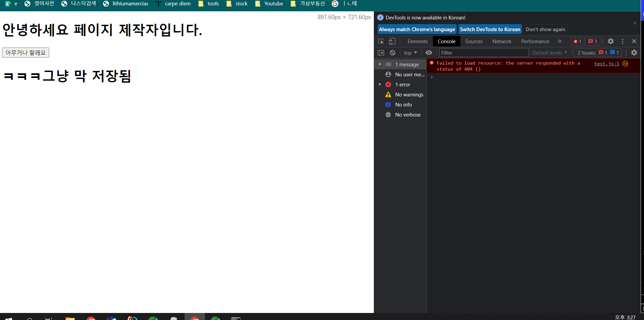644x320 pixels.
Task: Go to the Performance tab
Action: tap(535, 42)
